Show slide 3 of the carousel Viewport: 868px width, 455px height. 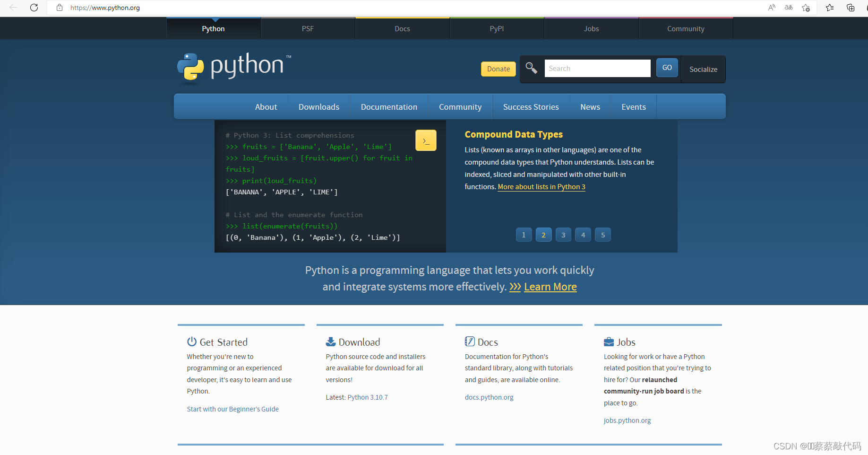[x=563, y=235]
